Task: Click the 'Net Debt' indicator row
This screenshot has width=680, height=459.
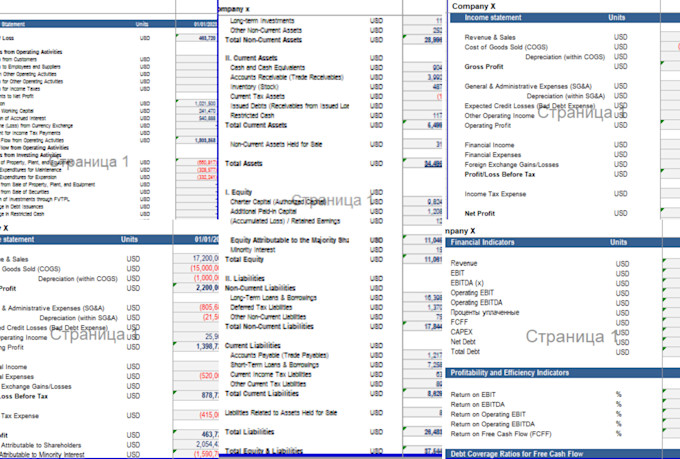Action: (463, 342)
